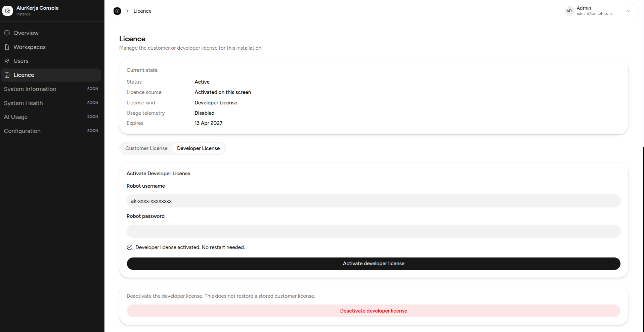Click the 'Usage telemetry' label

click(145, 113)
